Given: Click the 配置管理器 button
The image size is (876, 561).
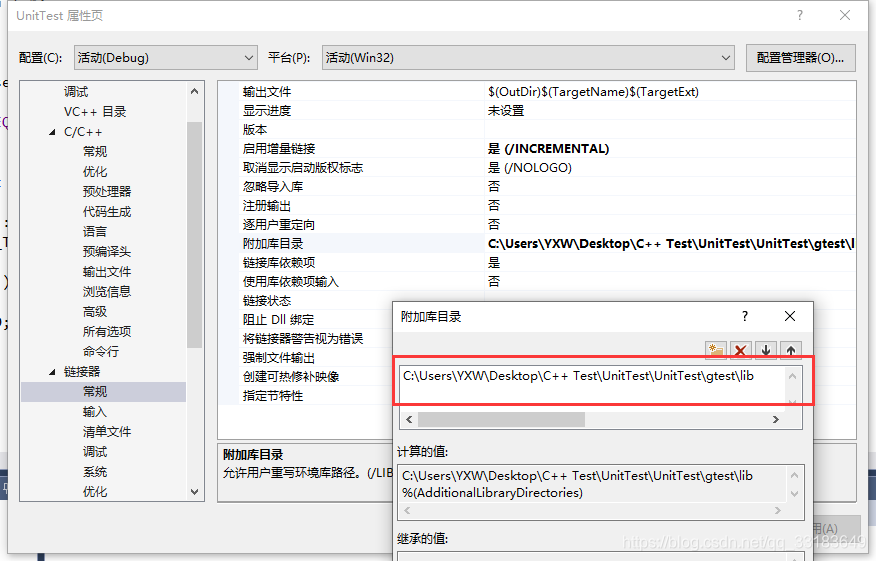Looking at the screenshot, I should [x=801, y=58].
